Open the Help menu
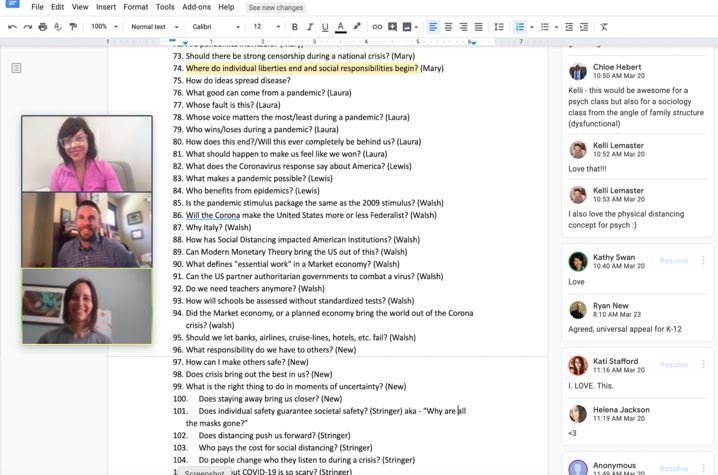Screen dimensions: 718x475 click(226, 7)
